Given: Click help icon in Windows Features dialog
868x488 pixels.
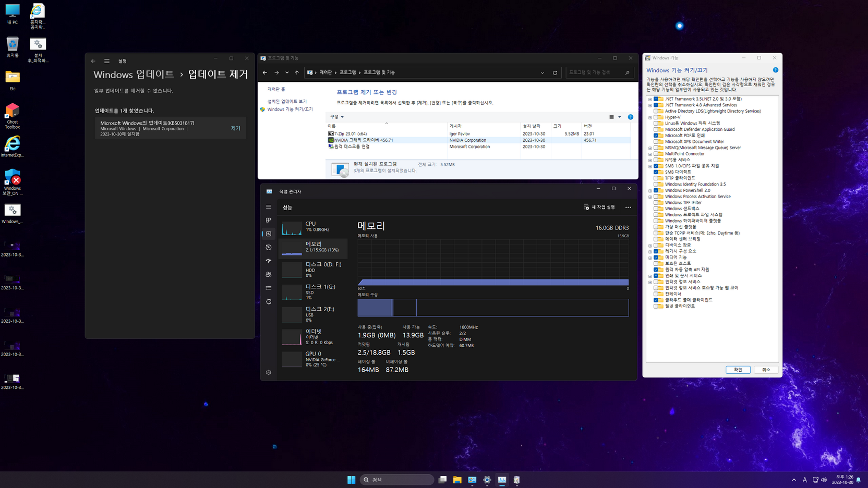Looking at the screenshot, I should click(776, 70).
